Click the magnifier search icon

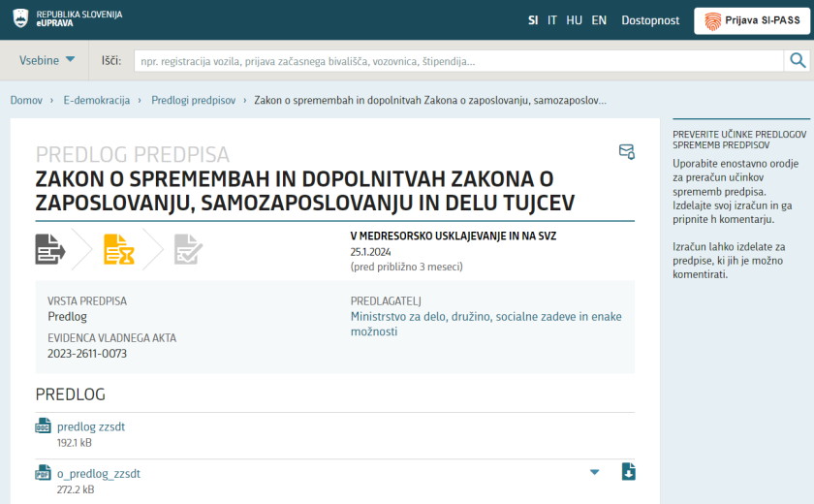pos(798,61)
